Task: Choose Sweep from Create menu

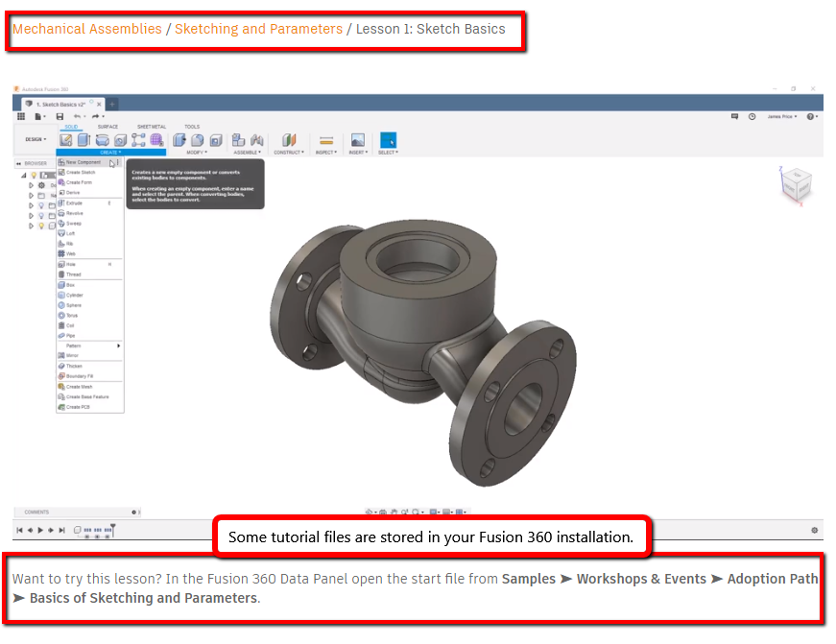Action: pos(89,224)
